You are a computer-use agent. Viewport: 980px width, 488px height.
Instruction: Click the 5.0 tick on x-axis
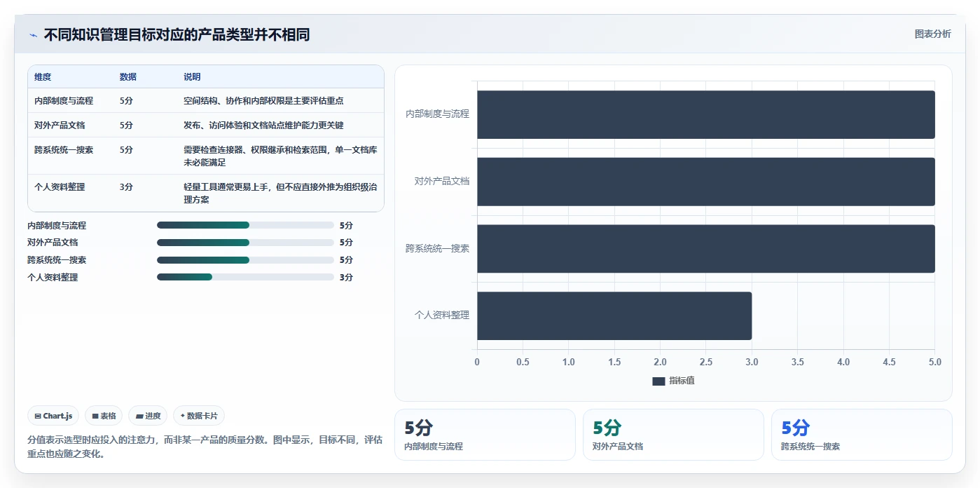[x=934, y=362]
